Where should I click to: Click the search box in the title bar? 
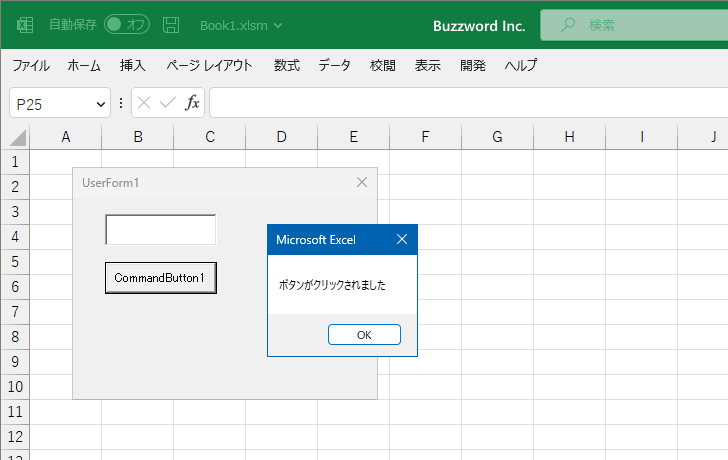point(634,25)
